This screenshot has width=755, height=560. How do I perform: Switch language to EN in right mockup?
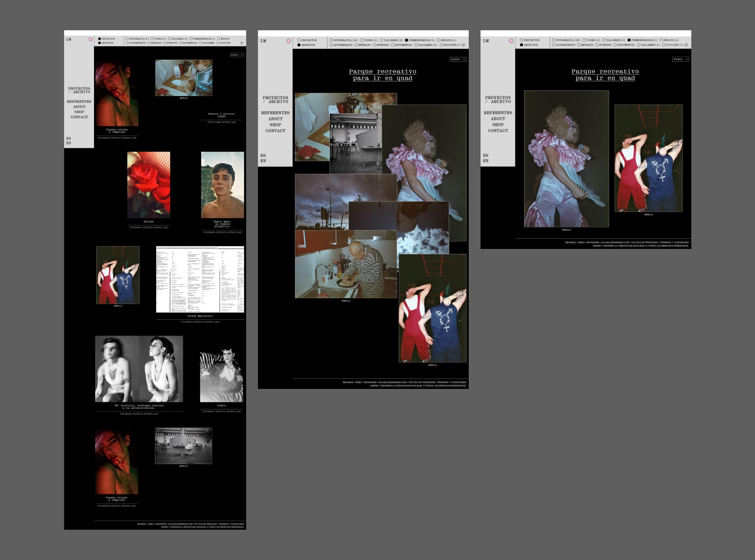click(x=486, y=161)
